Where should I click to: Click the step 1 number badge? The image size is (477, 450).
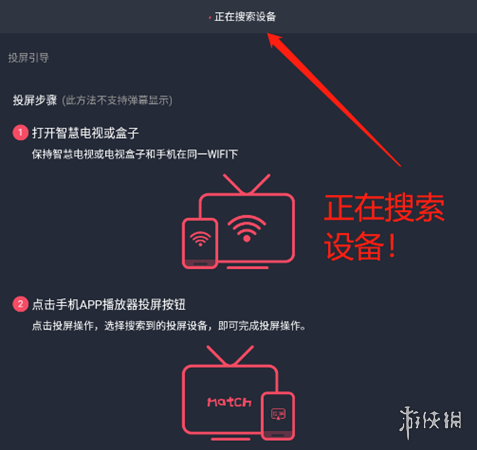coord(20,133)
